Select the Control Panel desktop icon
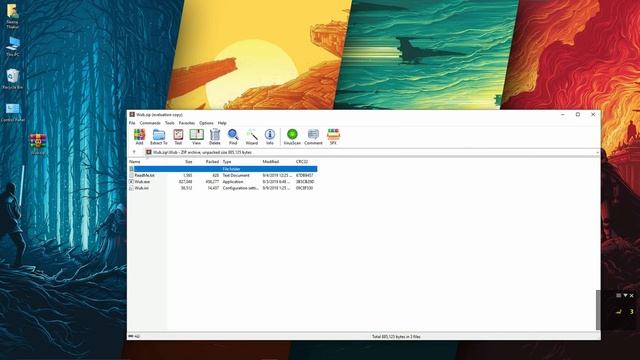 click(x=13, y=112)
